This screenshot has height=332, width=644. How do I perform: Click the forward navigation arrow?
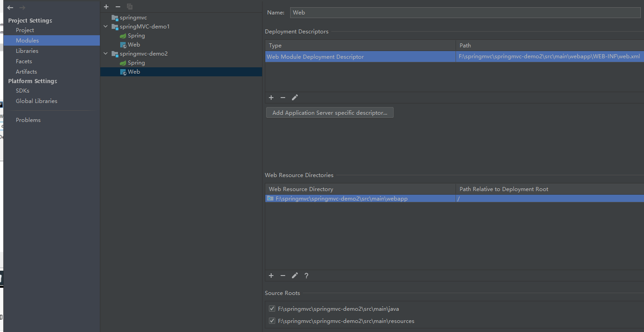22,8
